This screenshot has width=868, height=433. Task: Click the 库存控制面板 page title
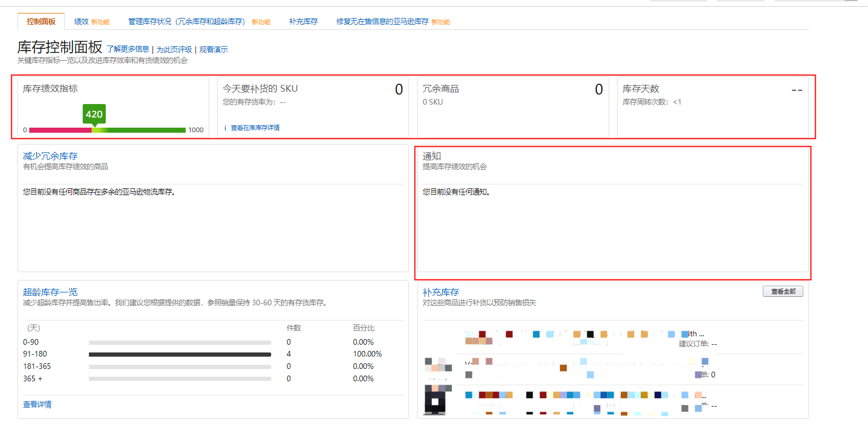(x=60, y=47)
